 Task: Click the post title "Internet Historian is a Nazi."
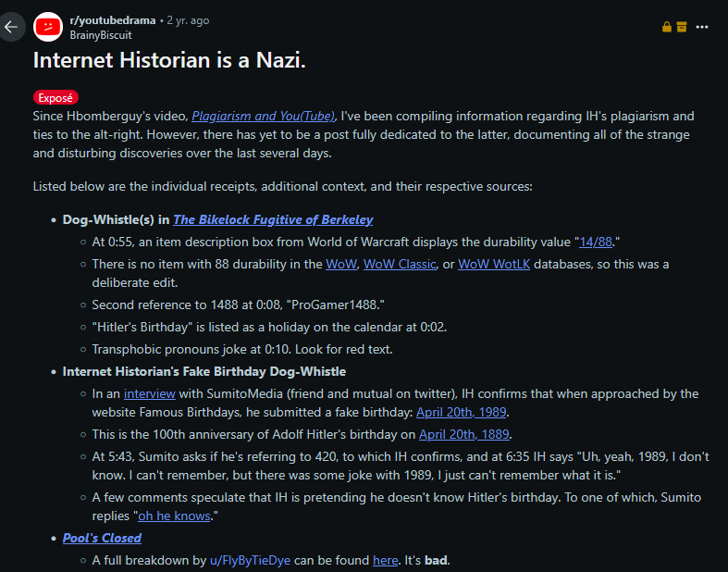(169, 60)
